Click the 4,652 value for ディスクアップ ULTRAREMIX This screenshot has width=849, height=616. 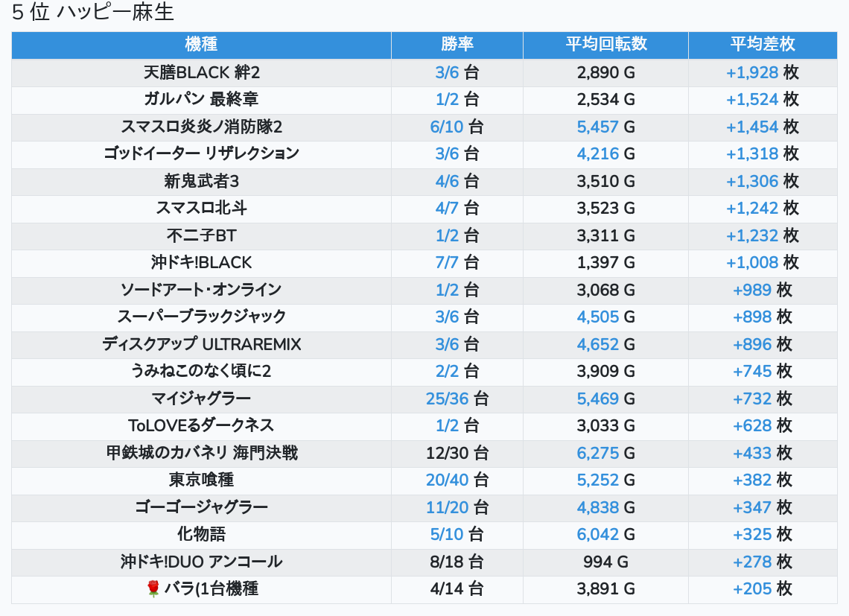click(598, 344)
